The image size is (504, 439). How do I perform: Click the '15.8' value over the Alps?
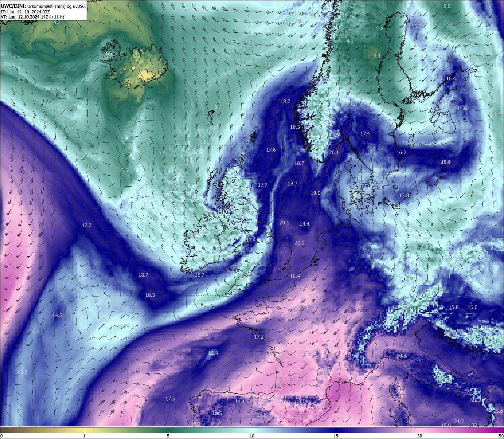pyautogui.click(x=454, y=307)
